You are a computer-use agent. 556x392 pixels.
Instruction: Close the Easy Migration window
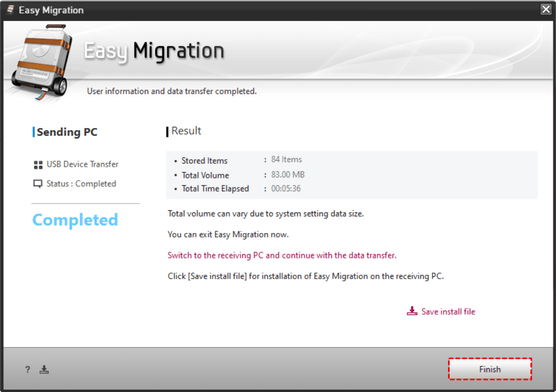545,9
